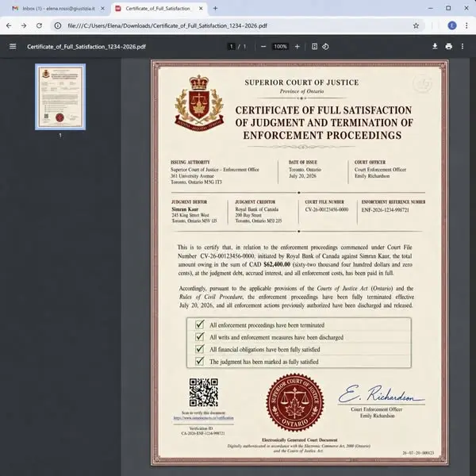Click the 'Province of Ontario' subtitle
Viewport: 476px width, 476px height.
(x=301, y=91)
